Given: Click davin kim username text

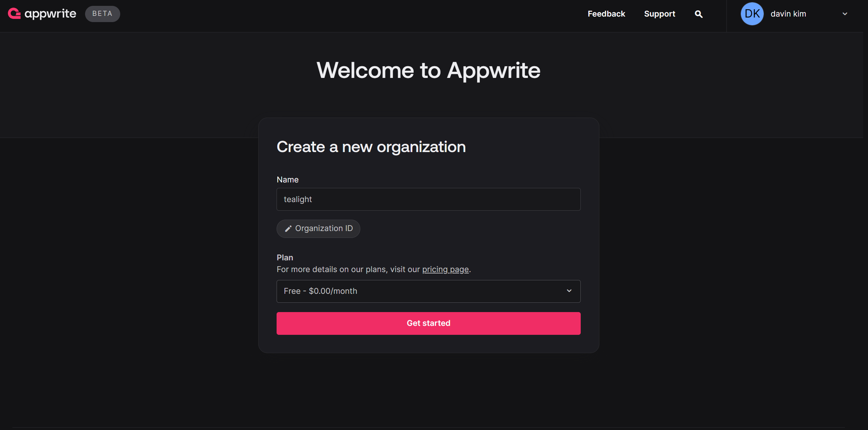Looking at the screenshot, I should [788, 14].
